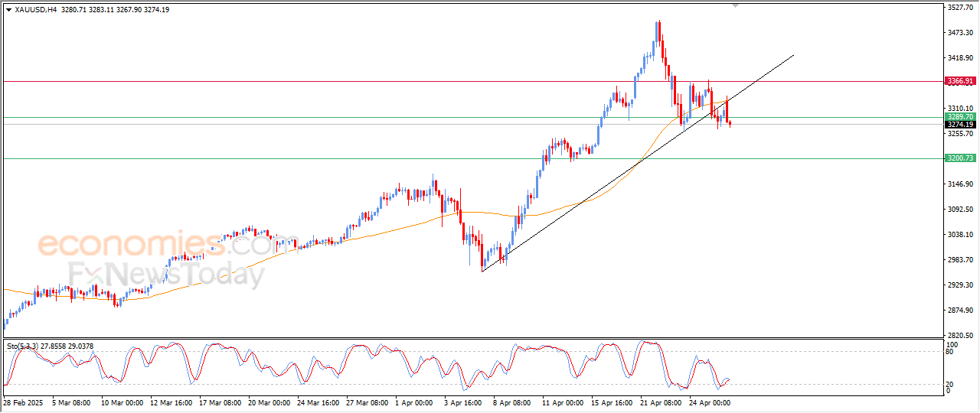Viewport: 980px width, 413px height.
Task: Click the upper end of the black trendline
Action: [x=792, y=56]
